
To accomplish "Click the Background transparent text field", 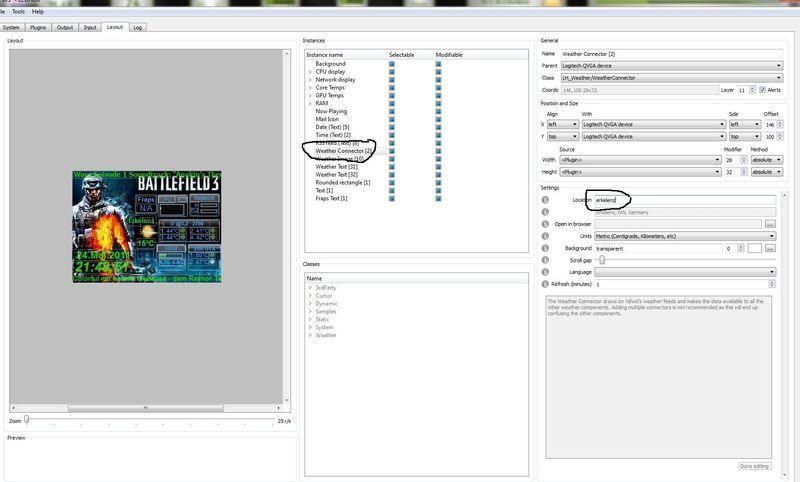I will [658, 248].
